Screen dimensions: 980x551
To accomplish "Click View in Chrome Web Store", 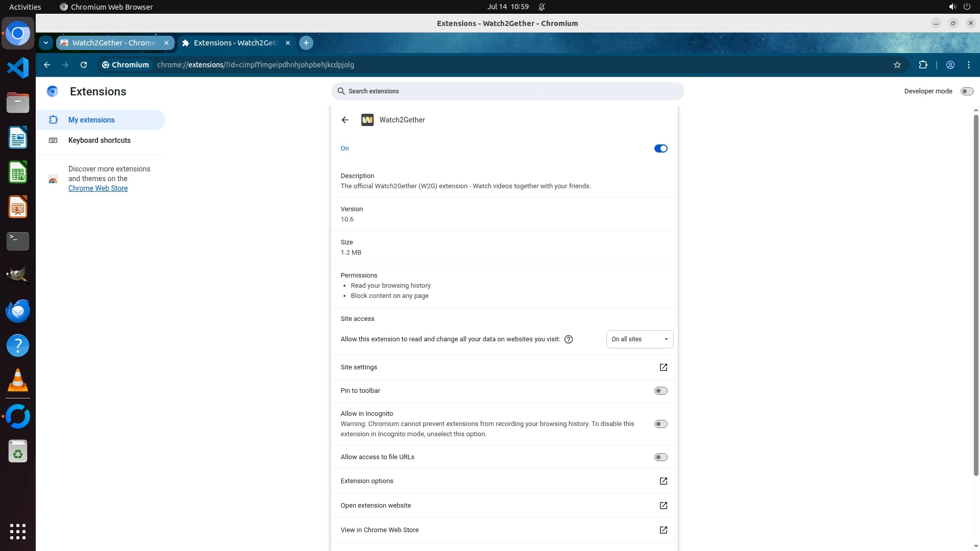I will pyautogui.click(x=380, y=530).
